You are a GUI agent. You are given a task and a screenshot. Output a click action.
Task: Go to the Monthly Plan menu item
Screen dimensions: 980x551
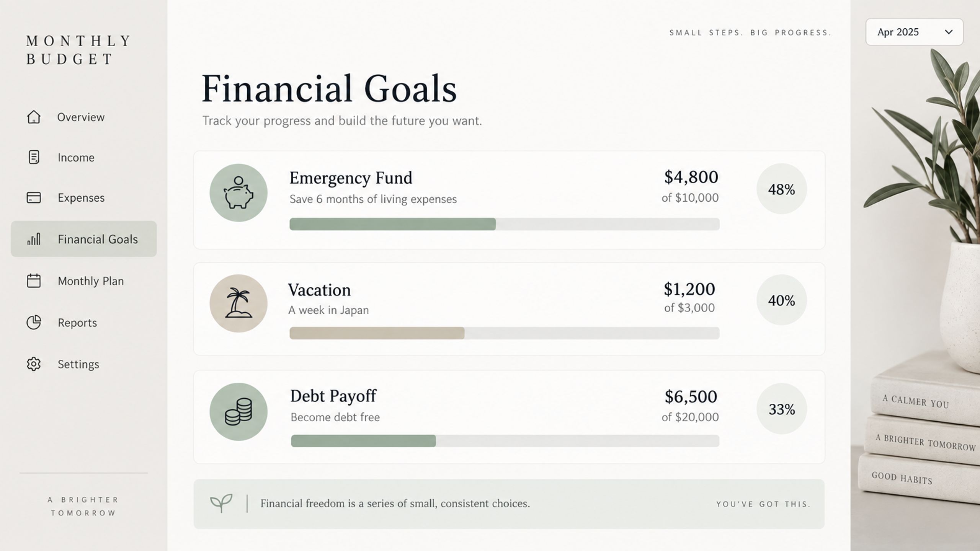coord(91,281)
